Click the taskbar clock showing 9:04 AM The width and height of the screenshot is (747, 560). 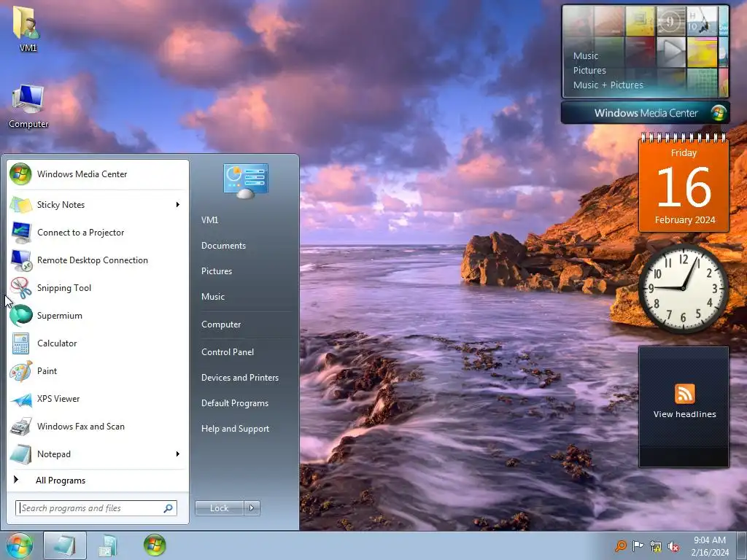click(x=710, y=546)
